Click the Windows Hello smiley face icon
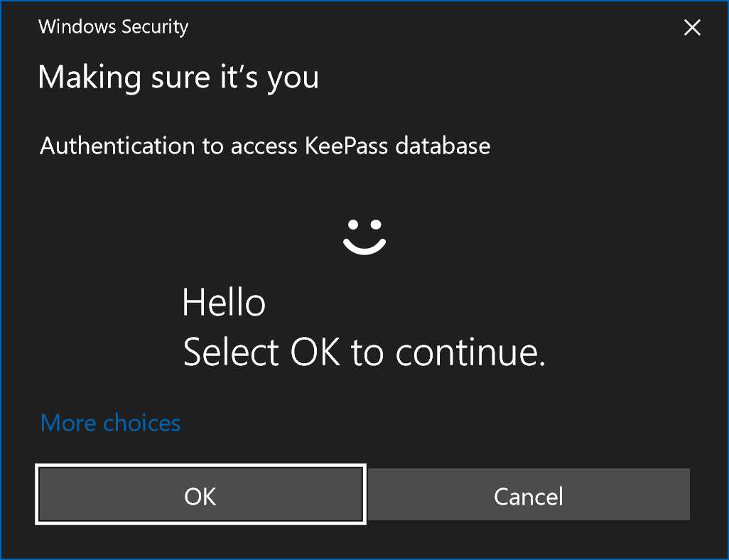Image resolution: width=729 pixels, height=560 pixels. coord(364,236)
